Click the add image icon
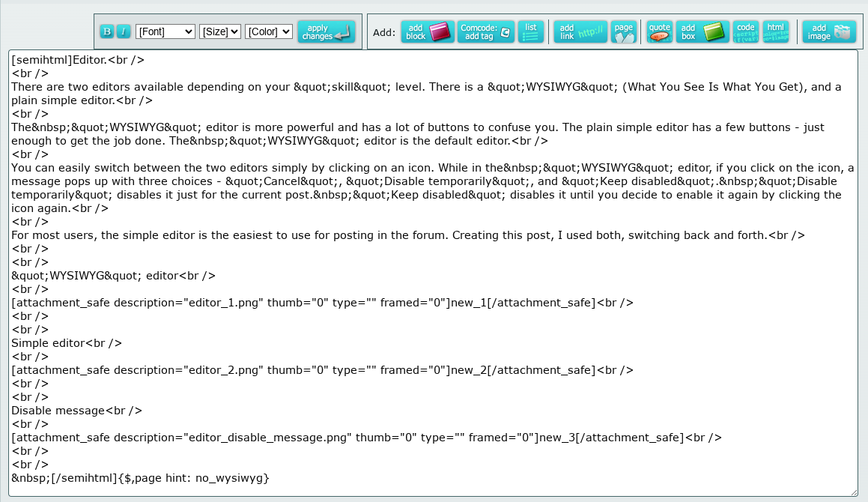The width and height of the screenshot is (868, 502). [x=829, y=31]
